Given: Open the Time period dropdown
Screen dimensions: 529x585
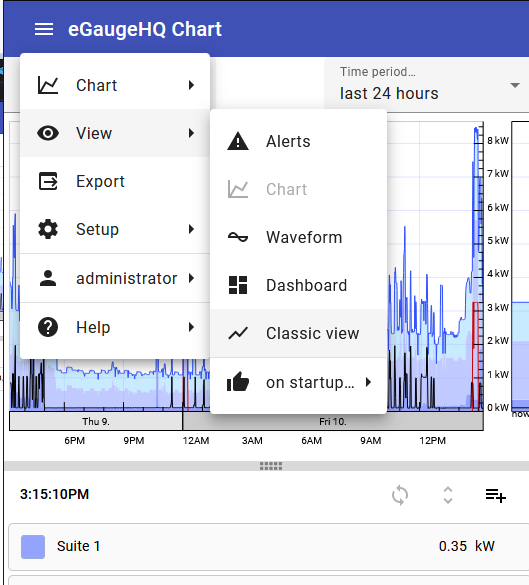Looking at the screenshot, I should tap(426, 84).
